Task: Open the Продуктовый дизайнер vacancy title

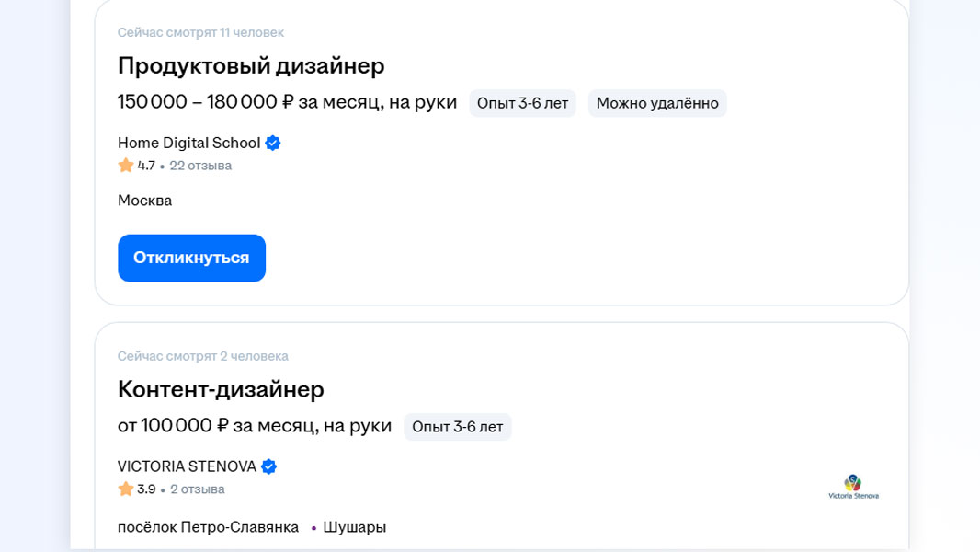Action: pos(251,65)
